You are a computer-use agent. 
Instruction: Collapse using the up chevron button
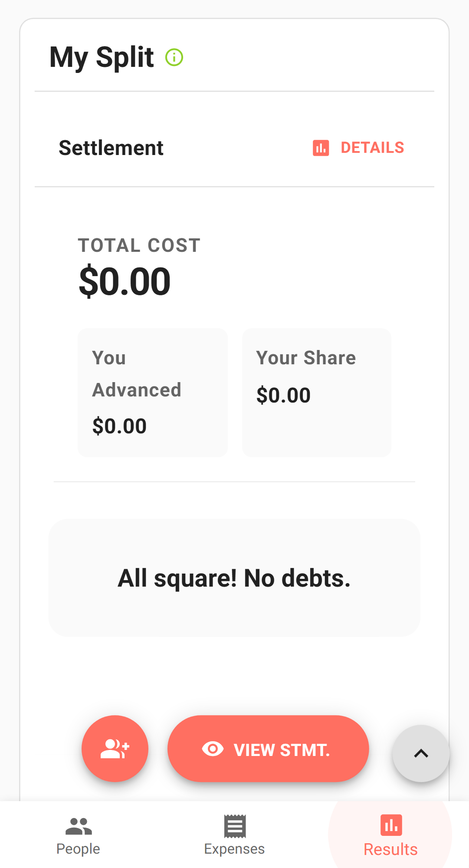pyautogui.click(x=421, y=753)
